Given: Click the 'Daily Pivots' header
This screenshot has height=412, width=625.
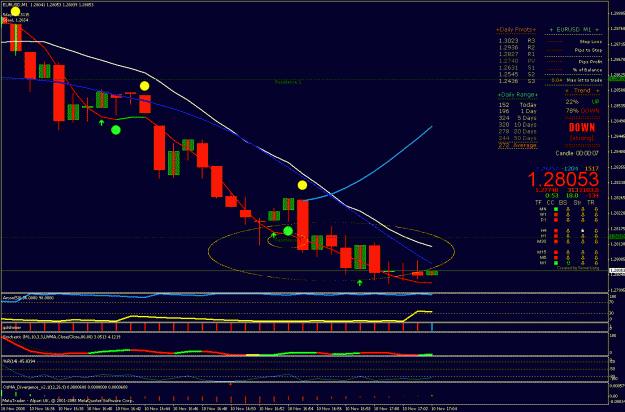Looking at the screenshot, I should (x=516, y=30).
